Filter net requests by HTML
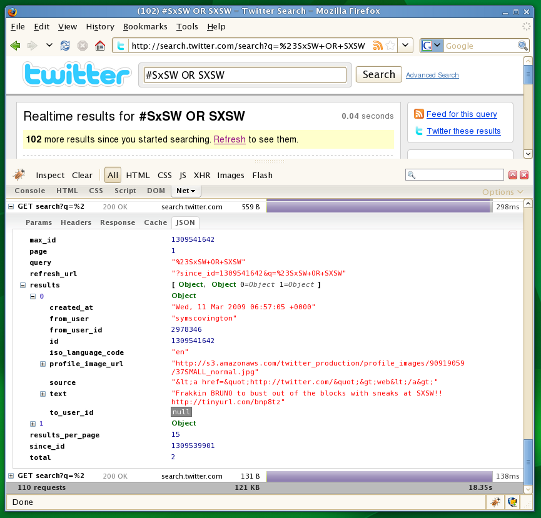 (138, 175)
